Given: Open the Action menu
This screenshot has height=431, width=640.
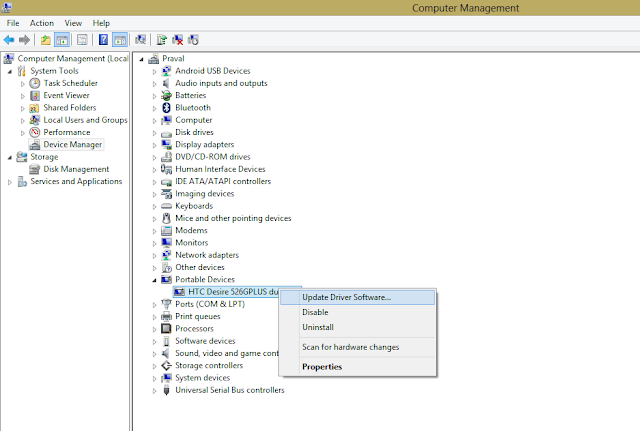Looking at the screenshot, I should click(x=42, y=23).
